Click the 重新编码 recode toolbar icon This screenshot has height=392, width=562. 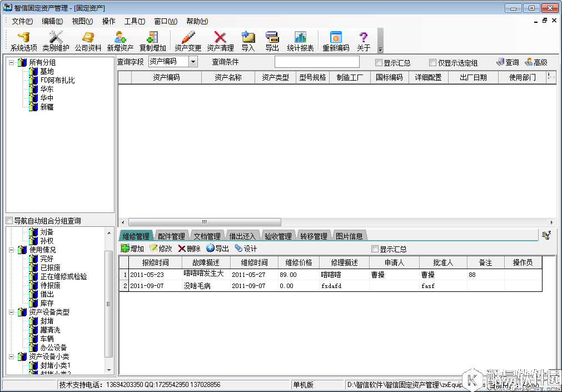(x=336, y=41)
